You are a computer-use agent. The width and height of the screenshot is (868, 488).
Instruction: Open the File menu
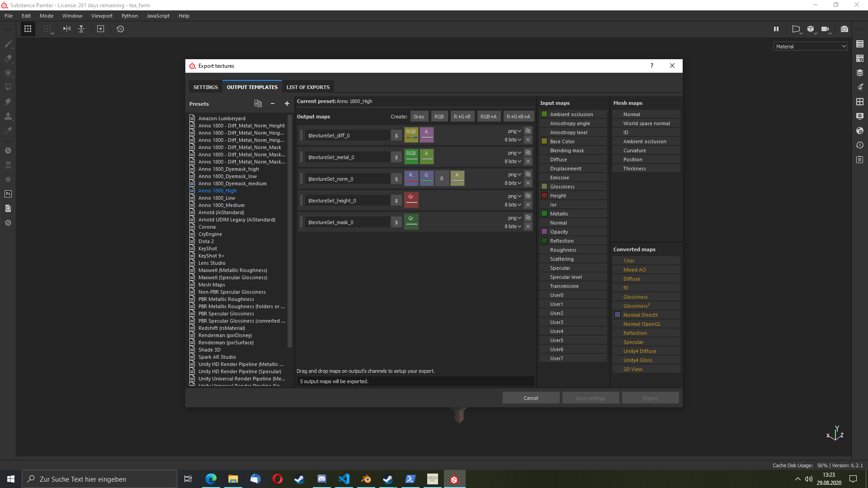coord(9,16)
